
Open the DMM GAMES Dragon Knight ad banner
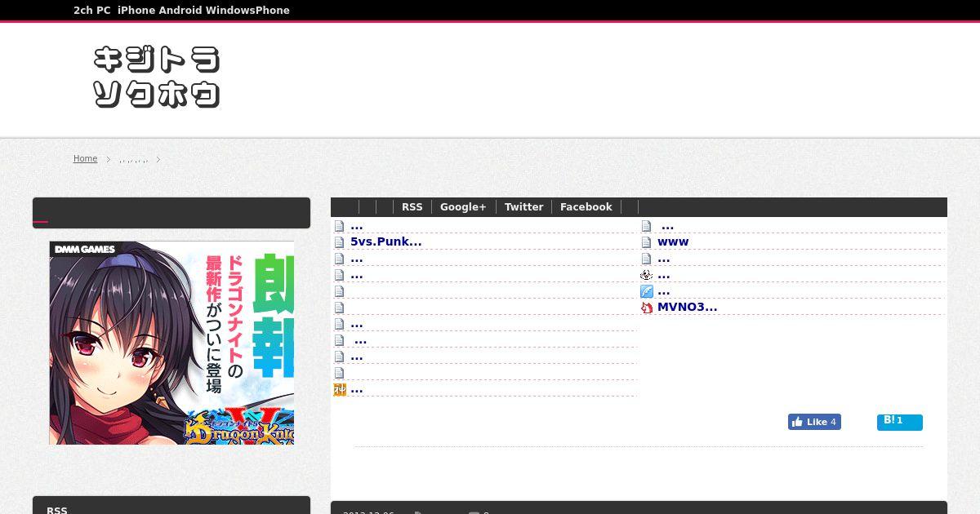[x=171, y=343]
